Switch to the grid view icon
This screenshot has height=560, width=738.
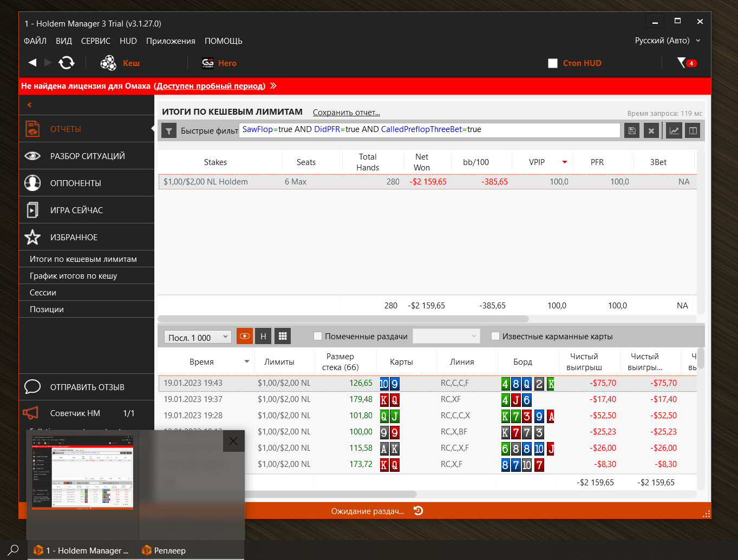(x=283, y=336)
